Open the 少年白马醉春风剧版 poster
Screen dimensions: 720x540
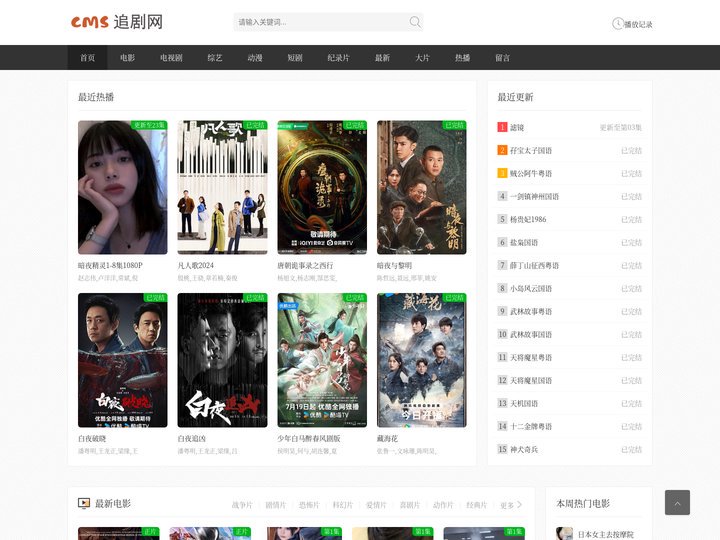(x=322, y=360)
